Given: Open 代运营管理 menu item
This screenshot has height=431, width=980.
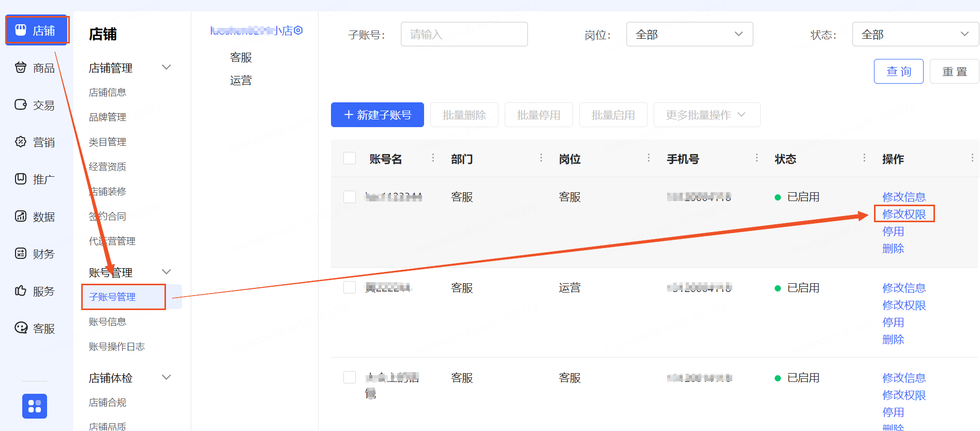Looking at the screenshot, I should click(x=112, y=241).
